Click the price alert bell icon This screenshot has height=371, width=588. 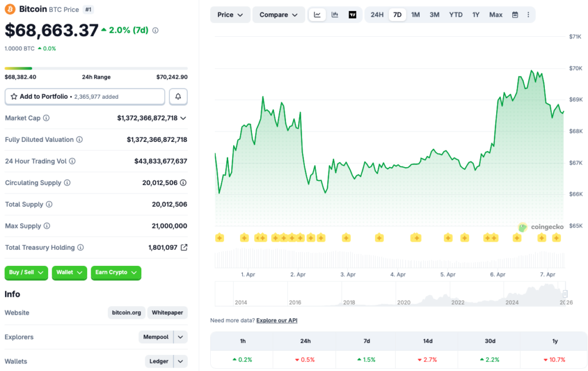(x=178, y=96)
